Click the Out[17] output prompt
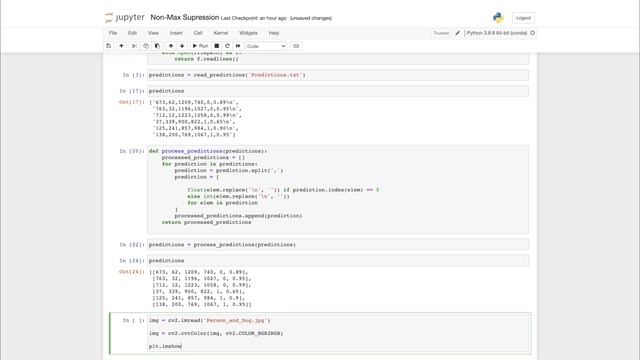Screen dimensions: 640x360 [131, 102]
